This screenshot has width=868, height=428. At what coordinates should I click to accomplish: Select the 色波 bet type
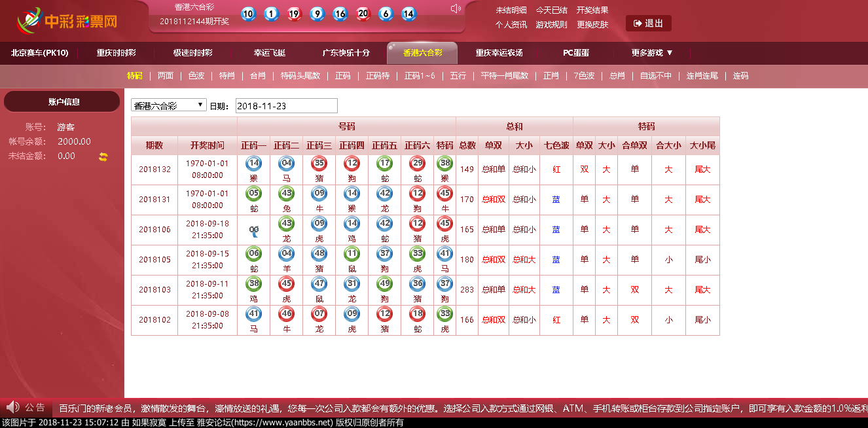(x=196, y=76)
